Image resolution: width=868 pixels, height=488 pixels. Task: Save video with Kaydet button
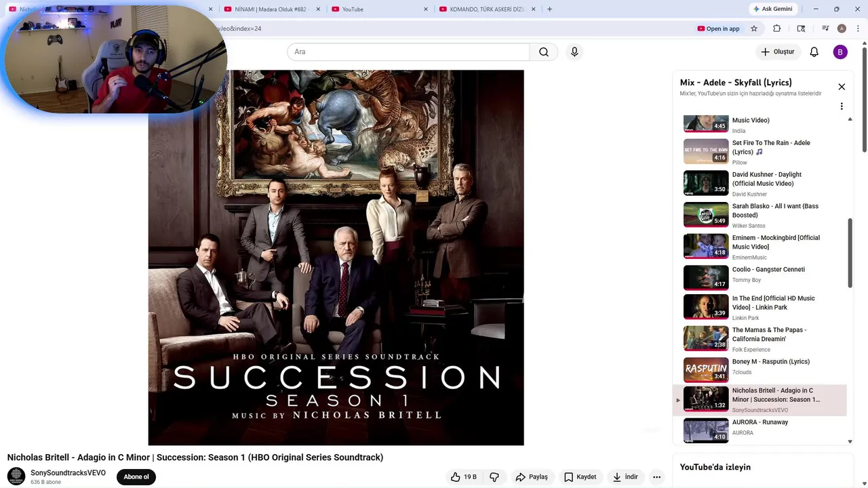(580, 477)
